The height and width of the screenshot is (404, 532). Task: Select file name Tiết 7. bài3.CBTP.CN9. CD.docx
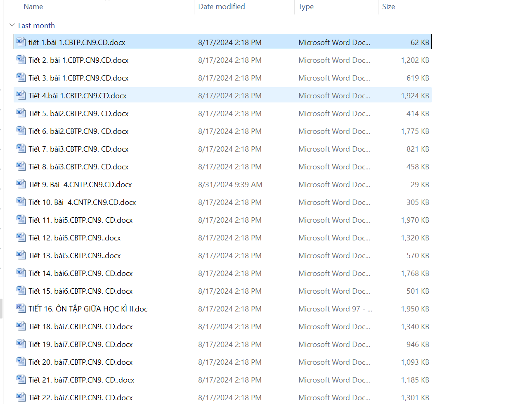click(78, 149)
